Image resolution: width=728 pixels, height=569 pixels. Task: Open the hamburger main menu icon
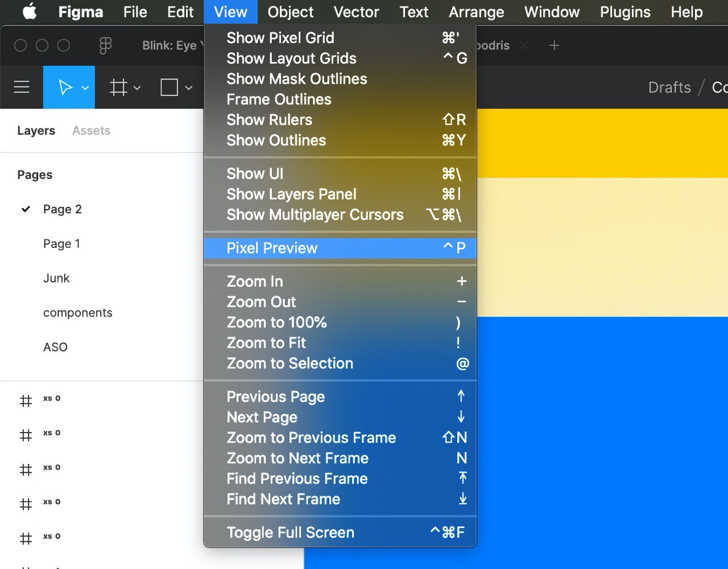pos(22,87)
